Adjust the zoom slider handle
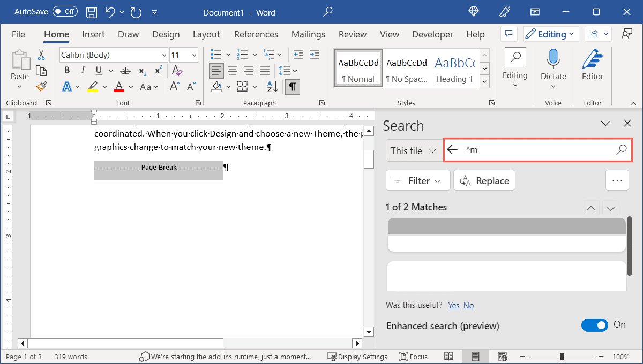643x364 pixels. (562, 357)
